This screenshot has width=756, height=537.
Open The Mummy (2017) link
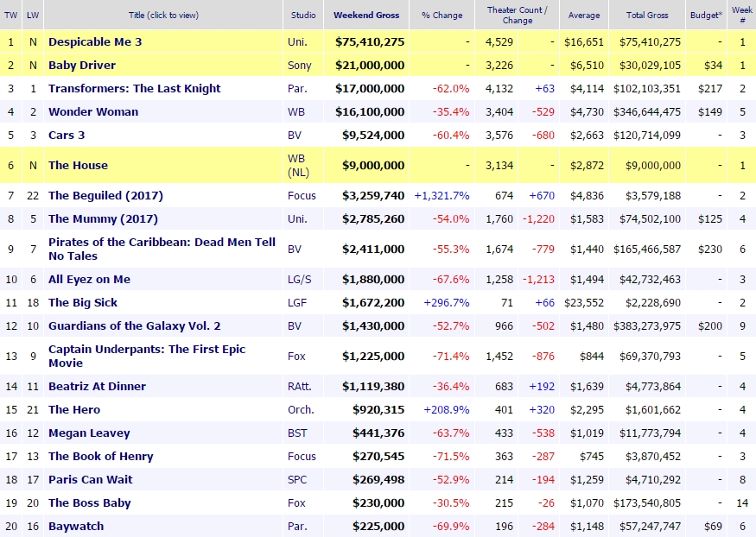point(103,218)
